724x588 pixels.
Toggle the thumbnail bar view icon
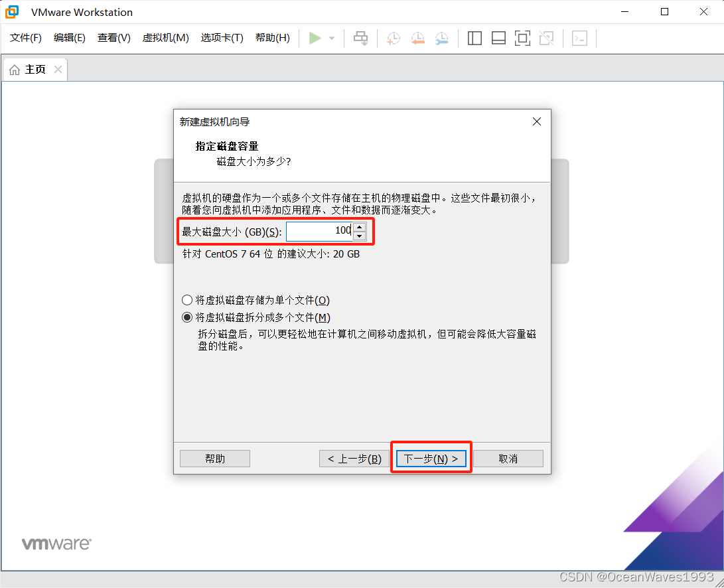click(x=498, y=38)
